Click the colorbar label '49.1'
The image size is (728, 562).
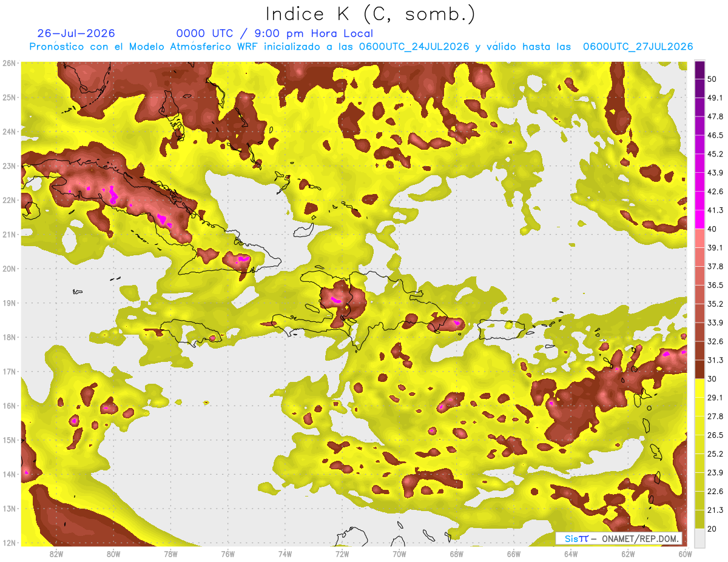point(715,98)
